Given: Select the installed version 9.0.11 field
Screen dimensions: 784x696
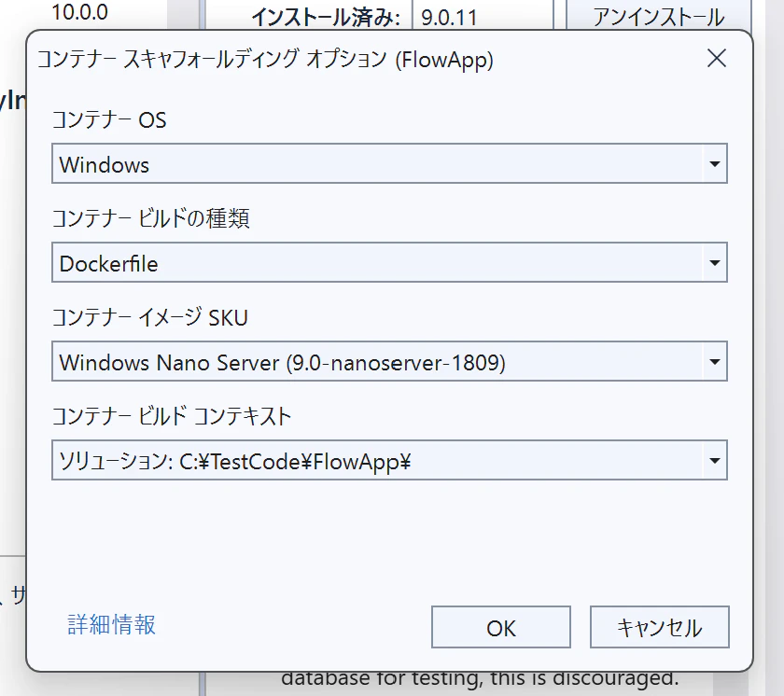Looking at the screenshot, I should [483, 16].
